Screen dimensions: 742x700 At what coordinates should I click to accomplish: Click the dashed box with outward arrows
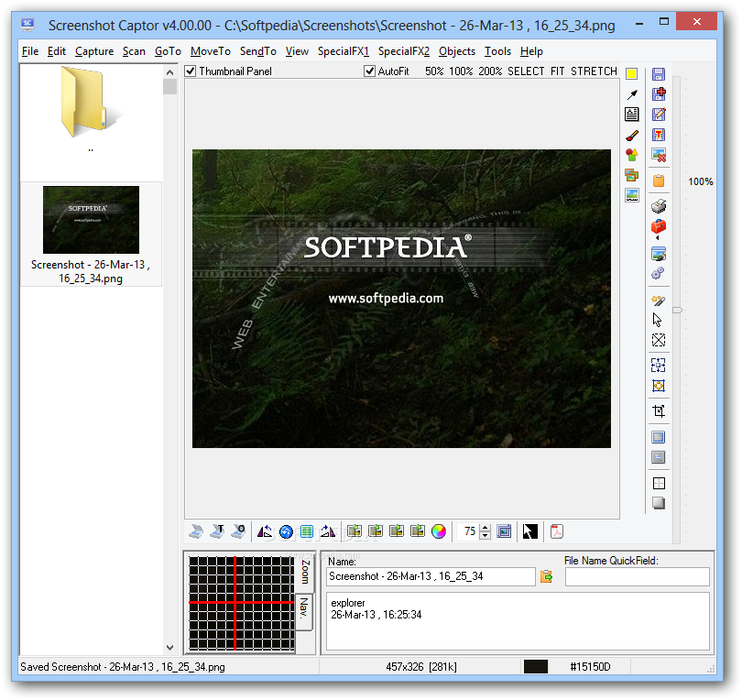[x=659, y=365]
